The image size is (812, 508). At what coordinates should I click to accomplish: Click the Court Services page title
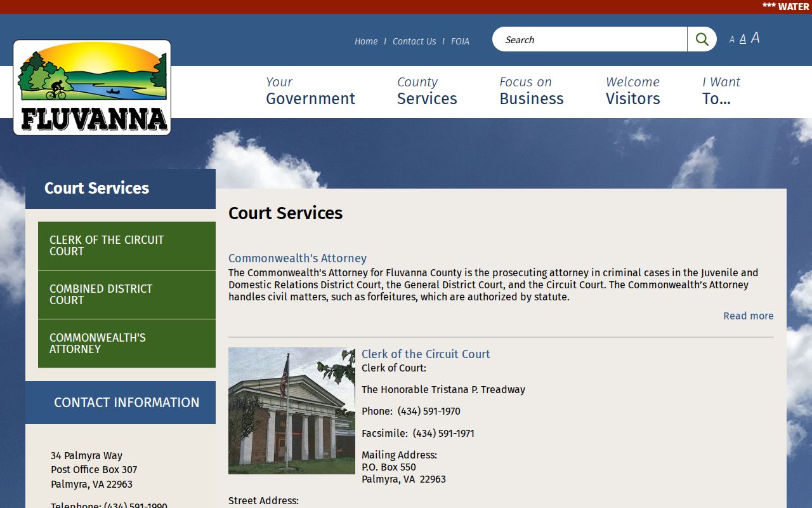pyautogui.click(x=285, y=213)
